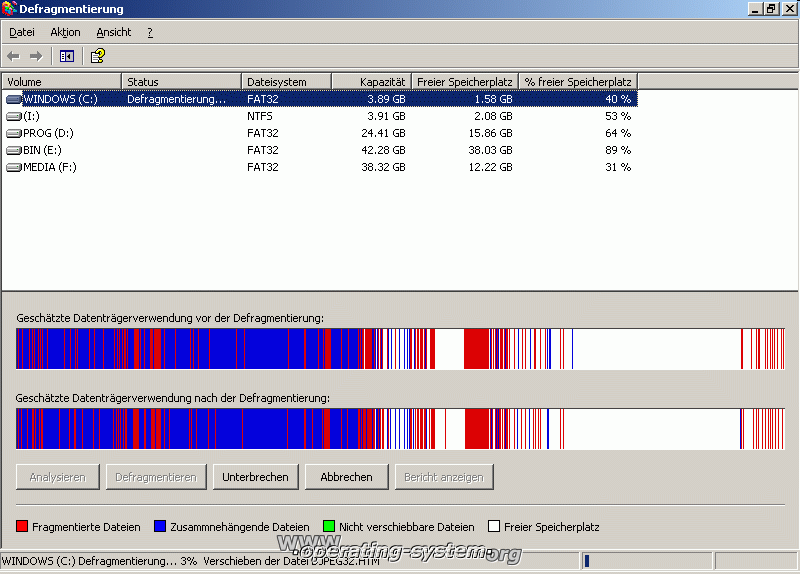The width and height of the screenshot is (800, 574).
Task: Select the (I:) volume row
Action: click(x=320, y=116)
